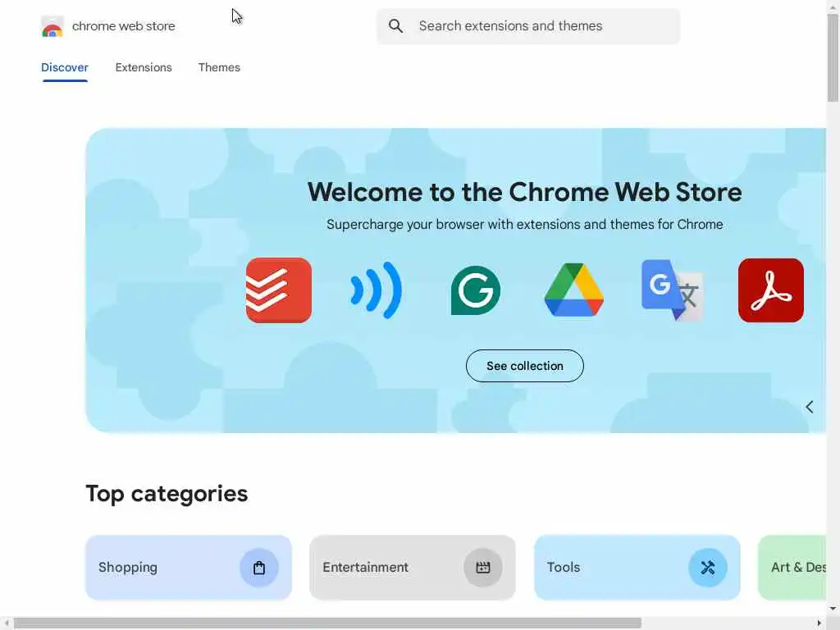
Task: Open the Google Translate extension icon
Action: click(x=673, y=290)
